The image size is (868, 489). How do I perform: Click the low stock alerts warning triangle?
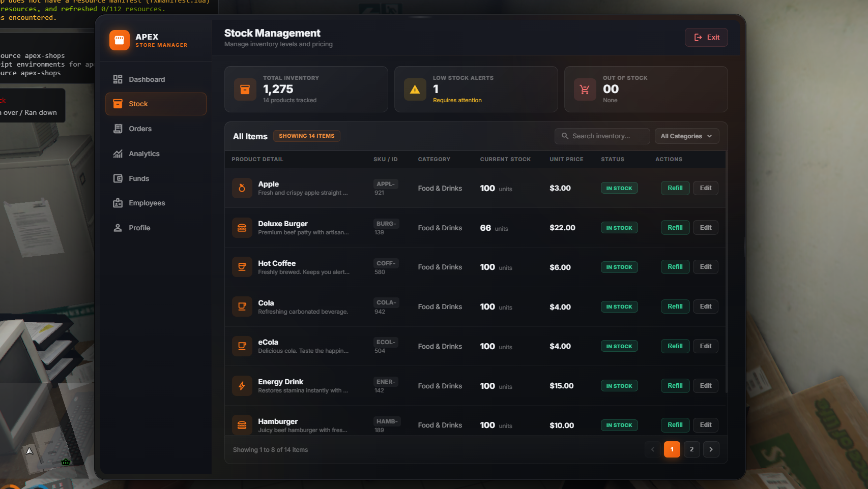pos(415,89)
